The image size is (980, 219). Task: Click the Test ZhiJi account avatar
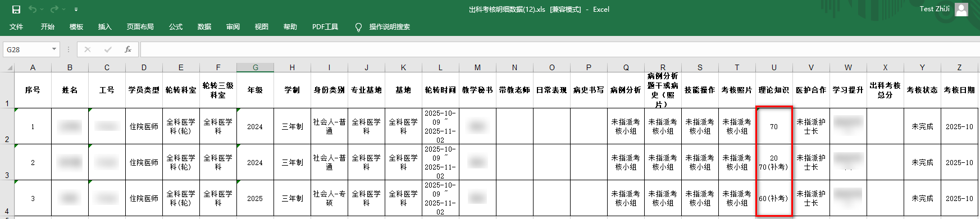(961, 9)
